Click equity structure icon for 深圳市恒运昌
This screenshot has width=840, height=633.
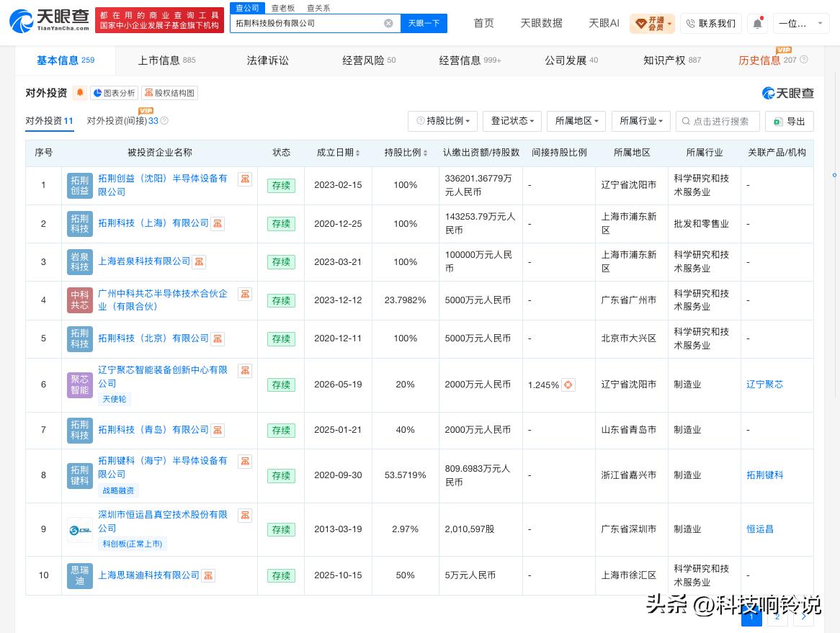tap(245, 515)
